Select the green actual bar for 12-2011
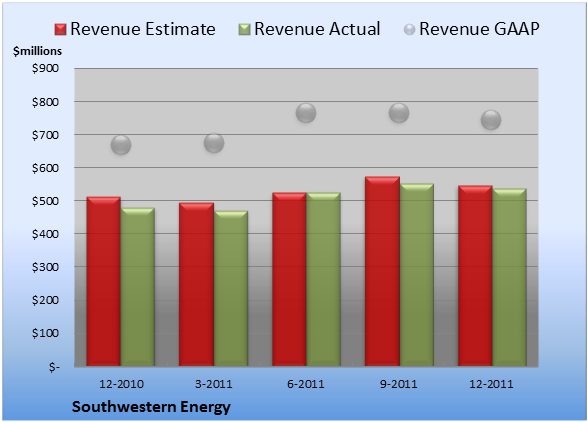Image resolution: width=588 pixels, height=422 pixels. point(509,277)
